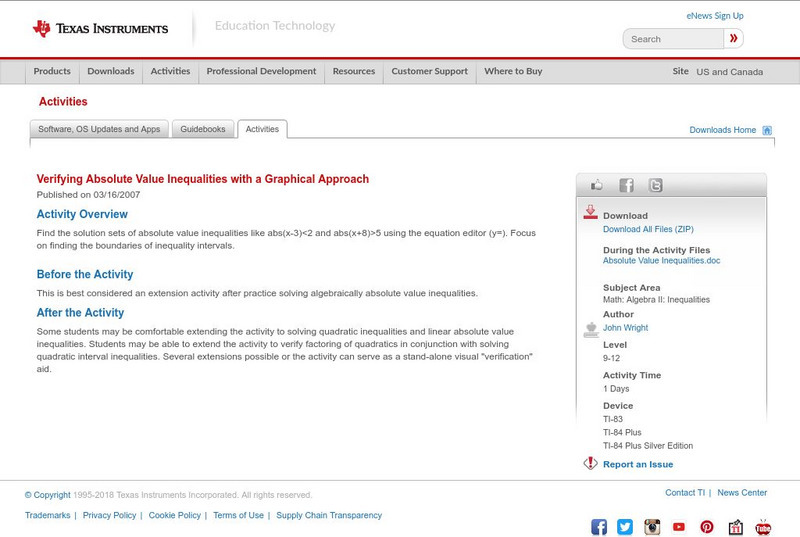Click the 9-12 level value
Image resolution: width=800 pixels, height=537 pixels.
(611, 358)
